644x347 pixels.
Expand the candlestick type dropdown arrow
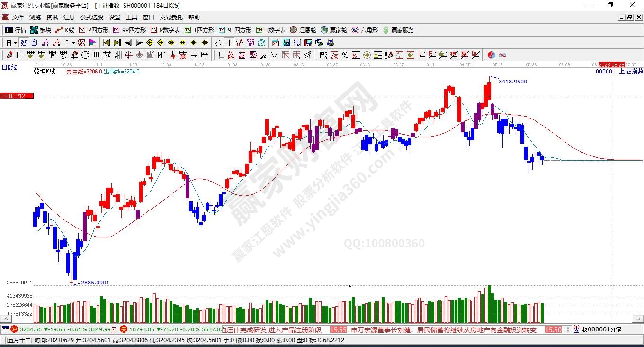click(x=73, y=43)
